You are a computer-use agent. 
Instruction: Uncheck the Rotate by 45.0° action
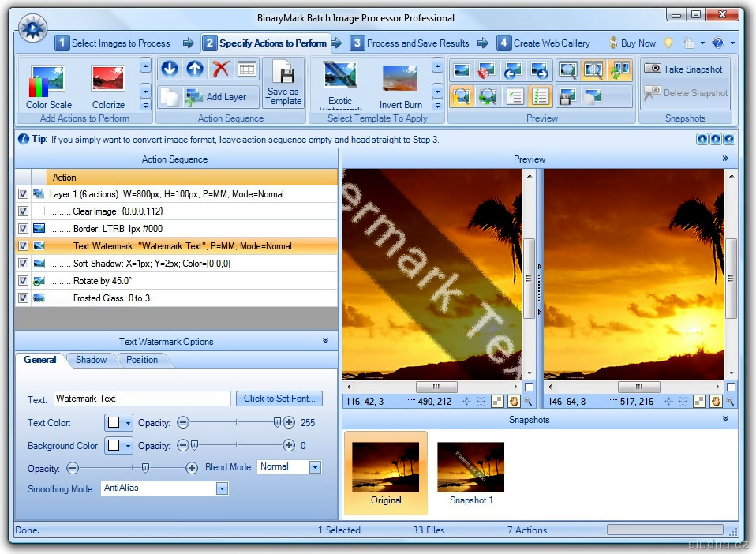pos(23,281)
